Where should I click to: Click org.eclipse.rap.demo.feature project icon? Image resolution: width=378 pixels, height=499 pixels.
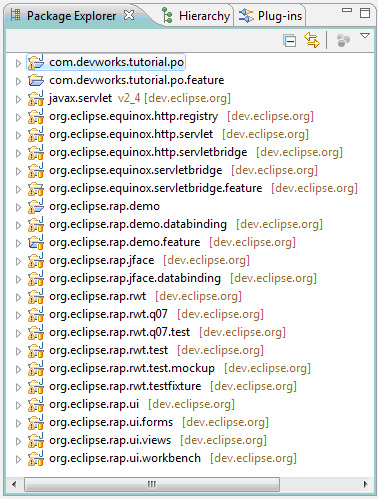36,242
